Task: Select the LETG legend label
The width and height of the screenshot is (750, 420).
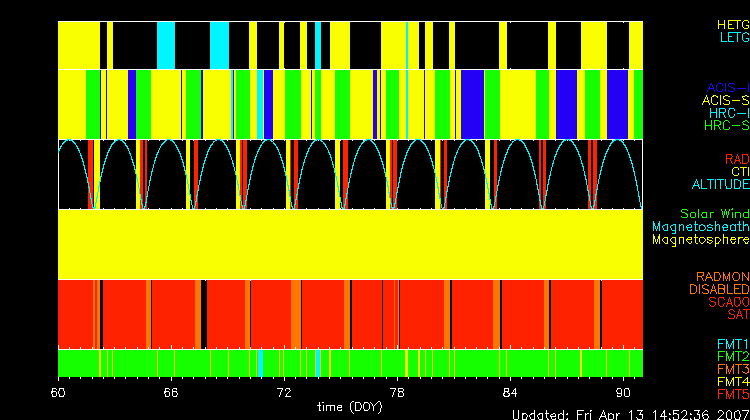Action: click(734, 37)
